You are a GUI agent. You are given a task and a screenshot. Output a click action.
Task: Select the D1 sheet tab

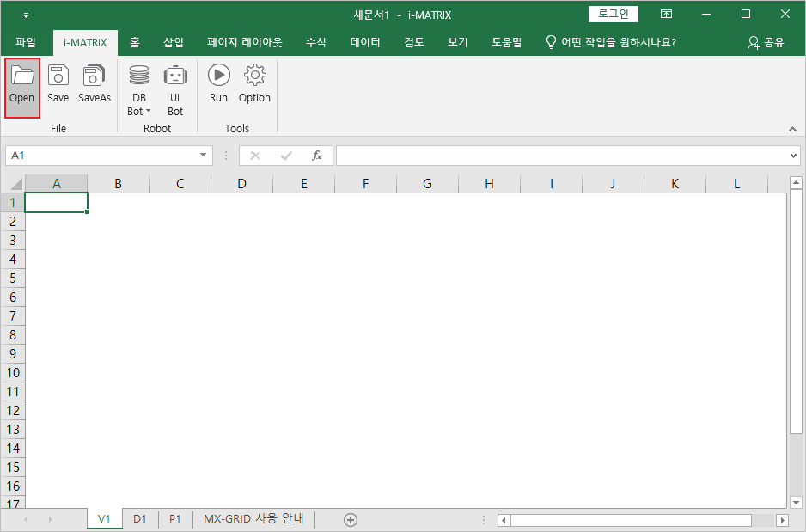point(140,518)
